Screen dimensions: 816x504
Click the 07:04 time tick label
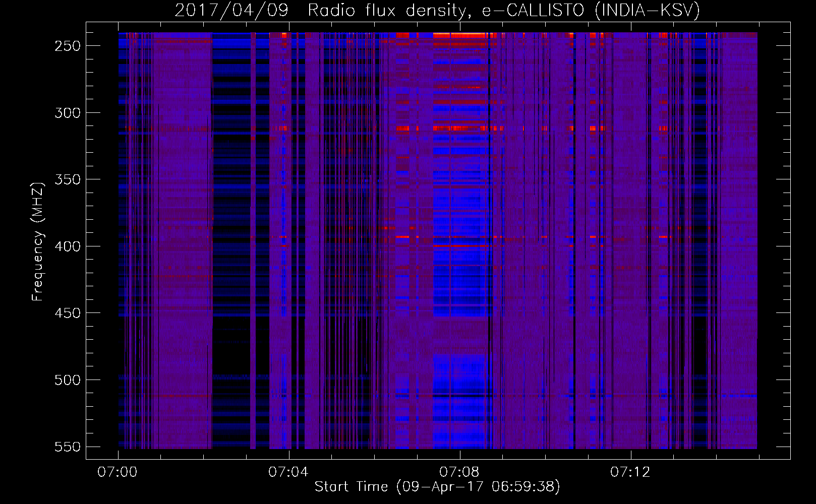(x=288, y=472)
